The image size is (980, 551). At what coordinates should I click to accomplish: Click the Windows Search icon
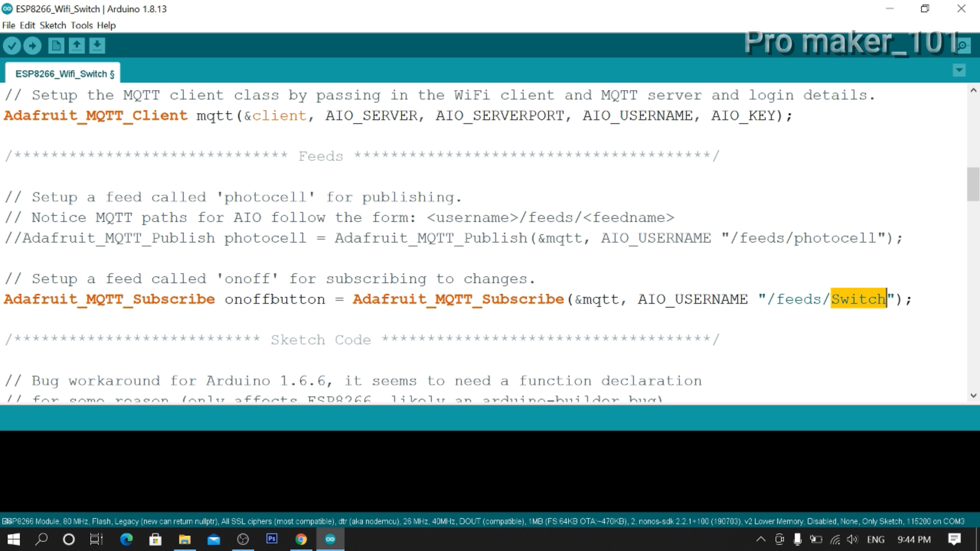coord(42,539)
